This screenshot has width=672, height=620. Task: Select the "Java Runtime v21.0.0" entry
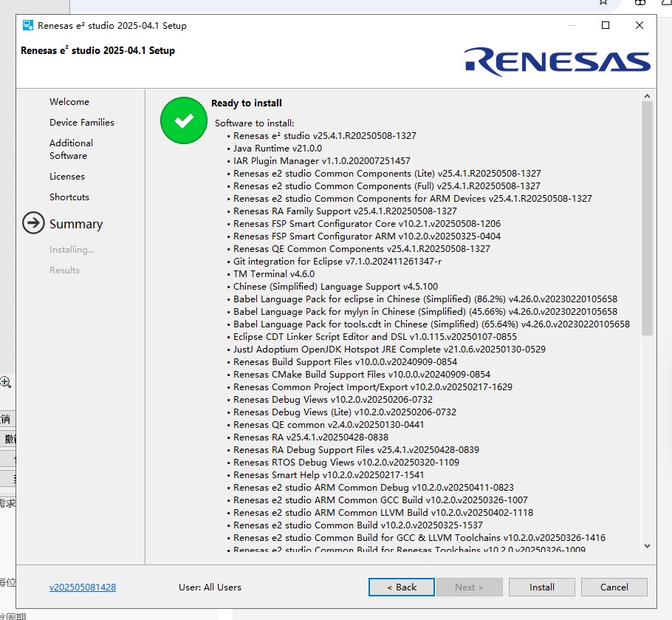(x=277, y=149)
